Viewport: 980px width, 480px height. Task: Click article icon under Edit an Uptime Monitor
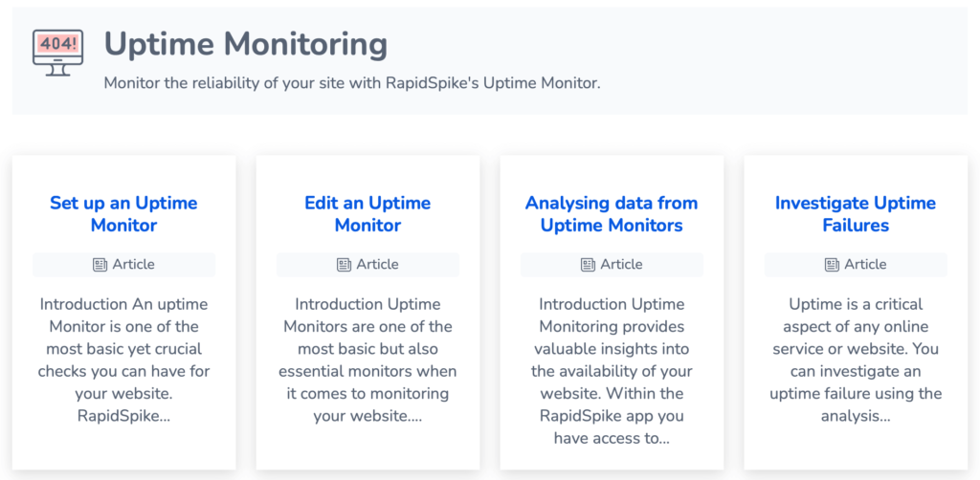(344, 265)
